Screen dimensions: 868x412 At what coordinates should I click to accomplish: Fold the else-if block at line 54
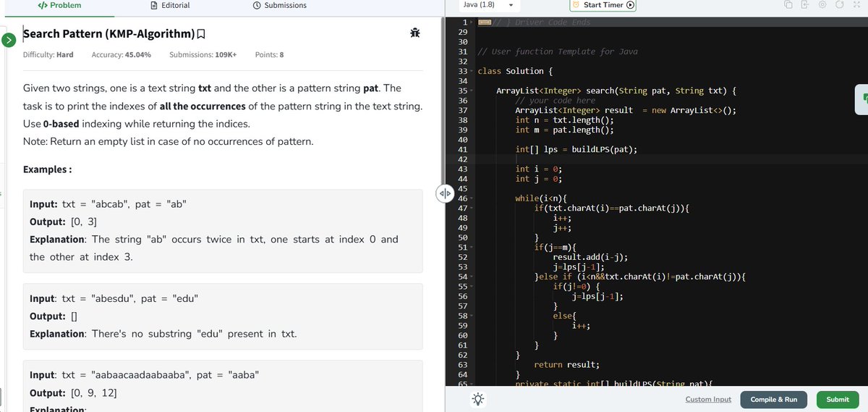coord(473,277)
